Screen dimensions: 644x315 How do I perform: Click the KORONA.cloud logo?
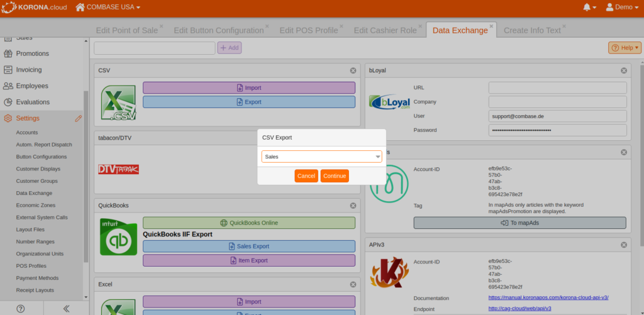[x=35, y=7]
